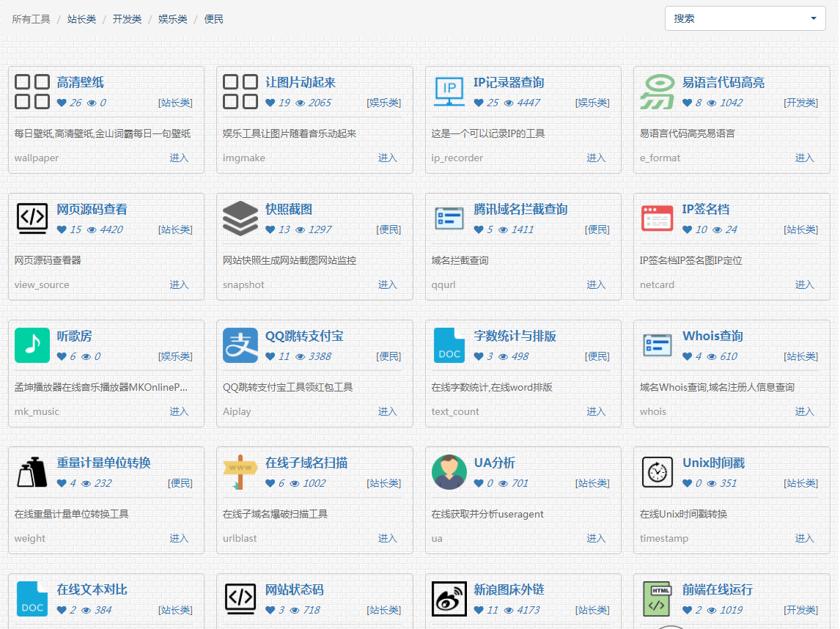
Task: Click the heart icon on Whois查询 card
Action: [688, 357]
